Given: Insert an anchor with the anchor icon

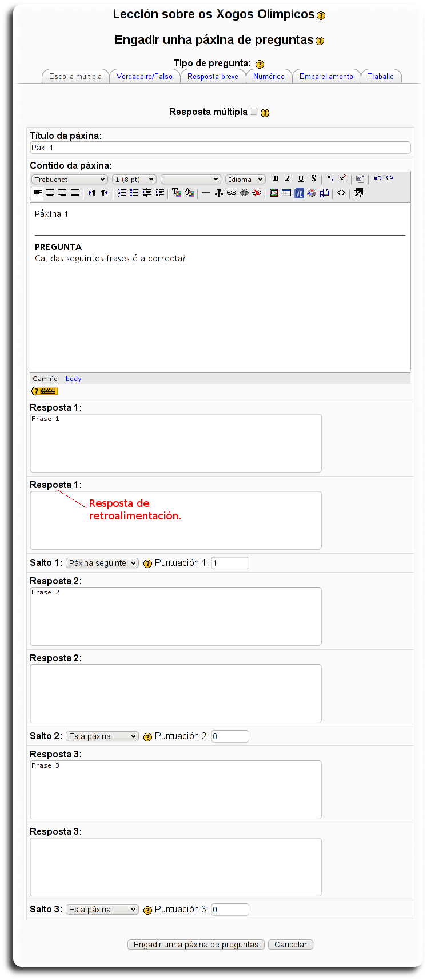Looking at the screenshot, I should [x=218, y=193].
